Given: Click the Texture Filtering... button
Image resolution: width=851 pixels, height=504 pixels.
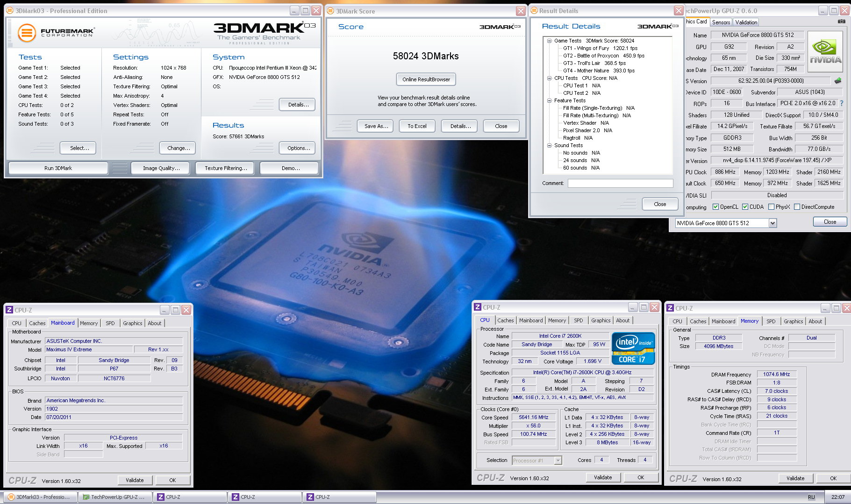Looking at the screenshot, I should [x=226, y=168].
